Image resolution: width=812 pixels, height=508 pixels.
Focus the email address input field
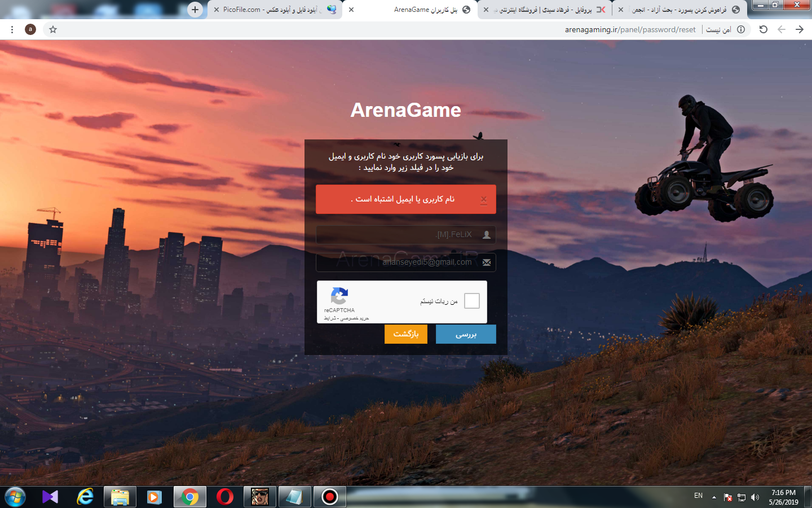(406, 262)
